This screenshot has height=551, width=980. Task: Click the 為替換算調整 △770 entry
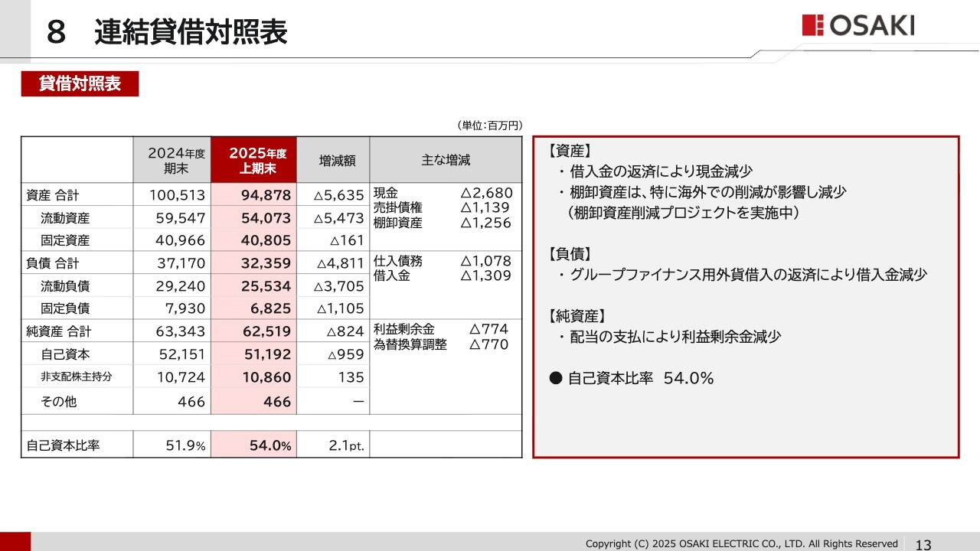[x=440, y=344]
